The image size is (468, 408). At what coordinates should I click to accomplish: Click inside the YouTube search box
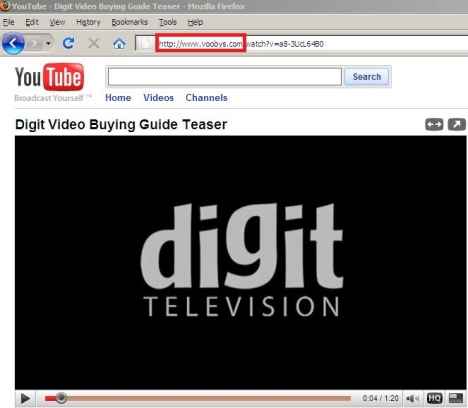pyautogui.click(x=224, y=77)
